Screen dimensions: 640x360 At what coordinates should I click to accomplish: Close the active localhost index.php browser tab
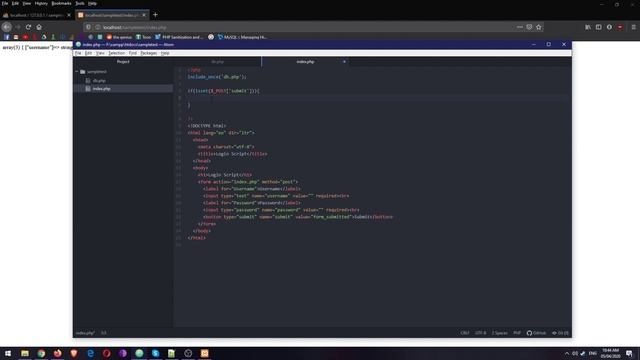click(x=144, y=15)
